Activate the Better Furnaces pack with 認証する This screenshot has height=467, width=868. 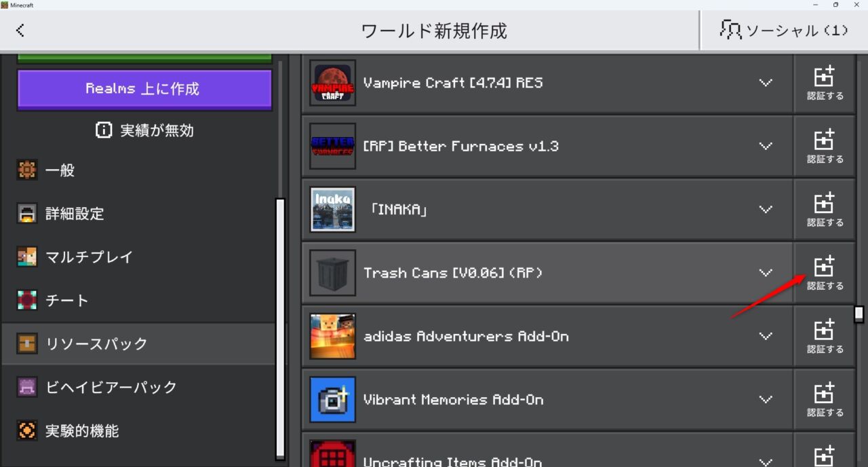point(825,146)
